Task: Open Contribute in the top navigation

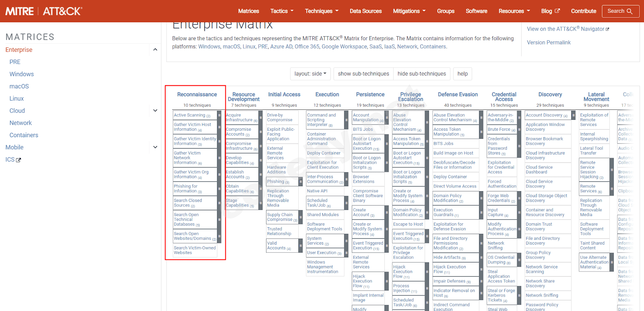Action: tap(584, 11)
